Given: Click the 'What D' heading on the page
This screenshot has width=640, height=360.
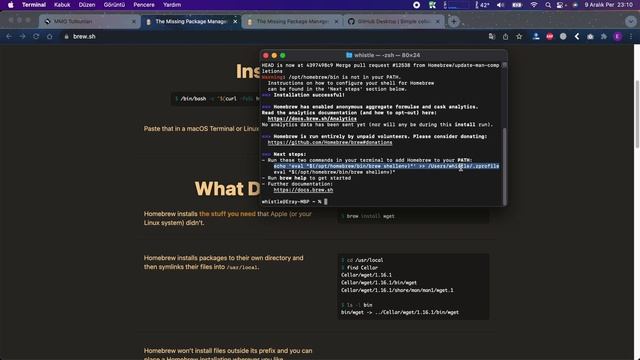Looking at the screenshot, I should pos(227,189).
